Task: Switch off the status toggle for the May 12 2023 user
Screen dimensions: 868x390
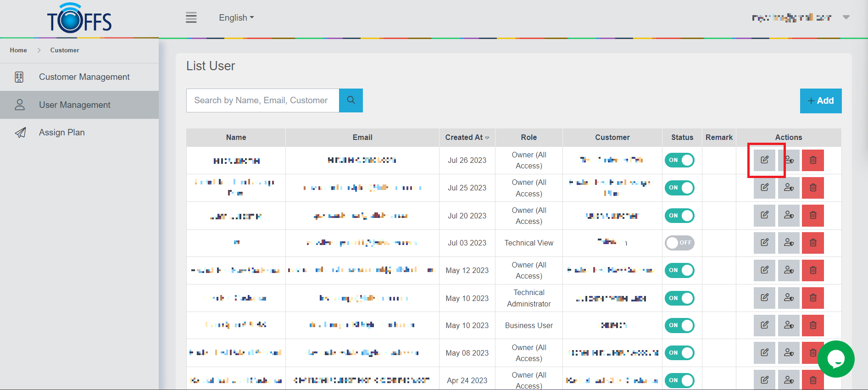Action: [x=679, y=270]
